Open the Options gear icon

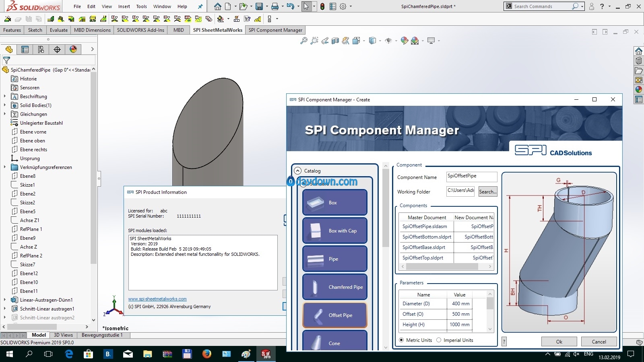click(343, 6)
